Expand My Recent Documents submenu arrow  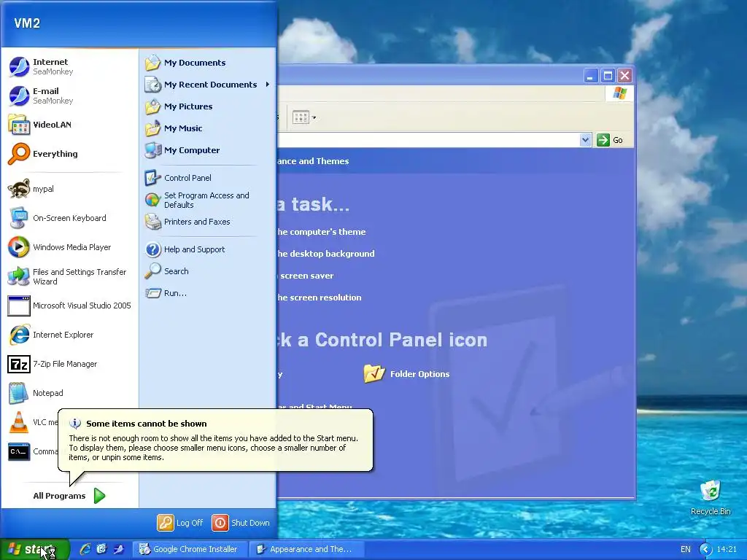[x=267, y=85]
